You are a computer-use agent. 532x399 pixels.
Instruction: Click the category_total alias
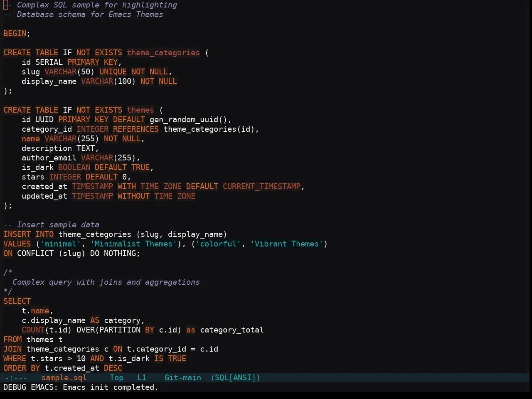tap(232, 330)
